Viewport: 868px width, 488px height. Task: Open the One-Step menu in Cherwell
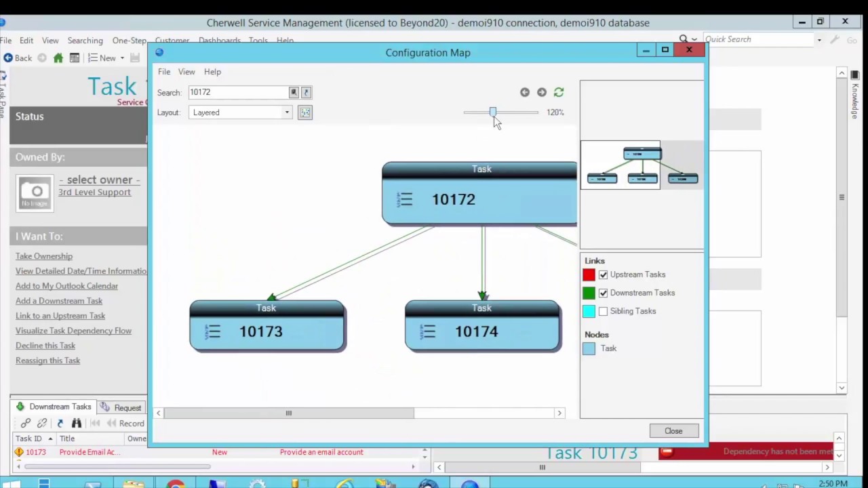tap(130, 41)
